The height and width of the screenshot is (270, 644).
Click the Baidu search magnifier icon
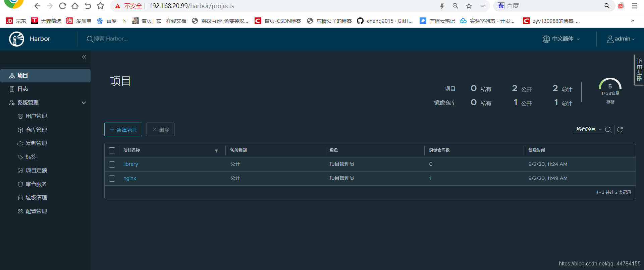click(607, 6)
